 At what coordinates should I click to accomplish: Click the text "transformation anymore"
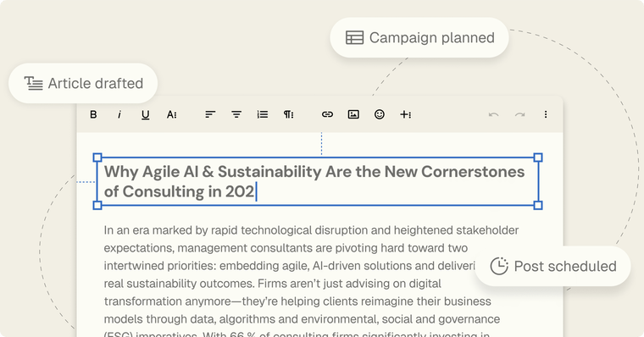click(166, 301)
